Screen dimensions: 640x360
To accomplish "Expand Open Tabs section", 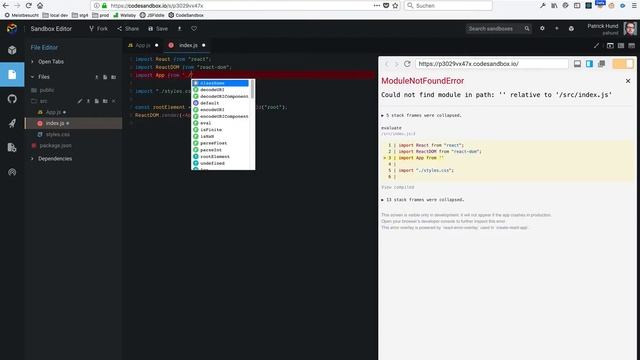I will click(47, 62).
